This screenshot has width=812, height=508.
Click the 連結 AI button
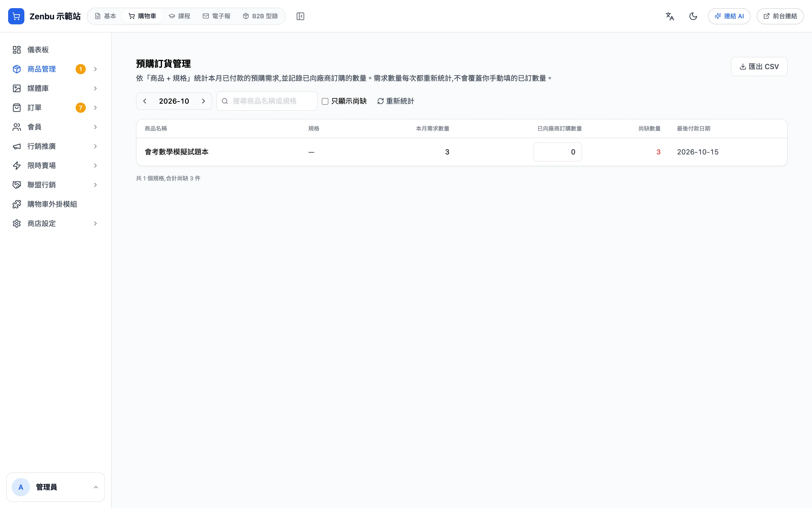click(729, 16)
